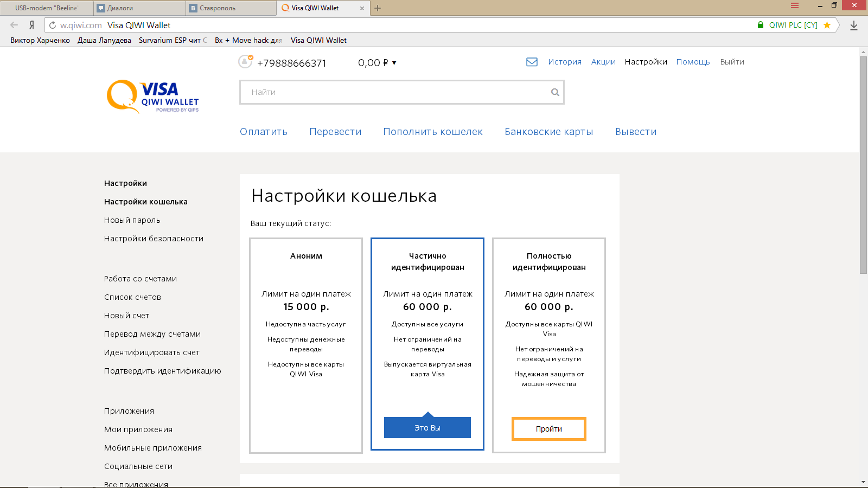
Task: Open Survarium ESP чит bookmark
Action: [173, 40]
